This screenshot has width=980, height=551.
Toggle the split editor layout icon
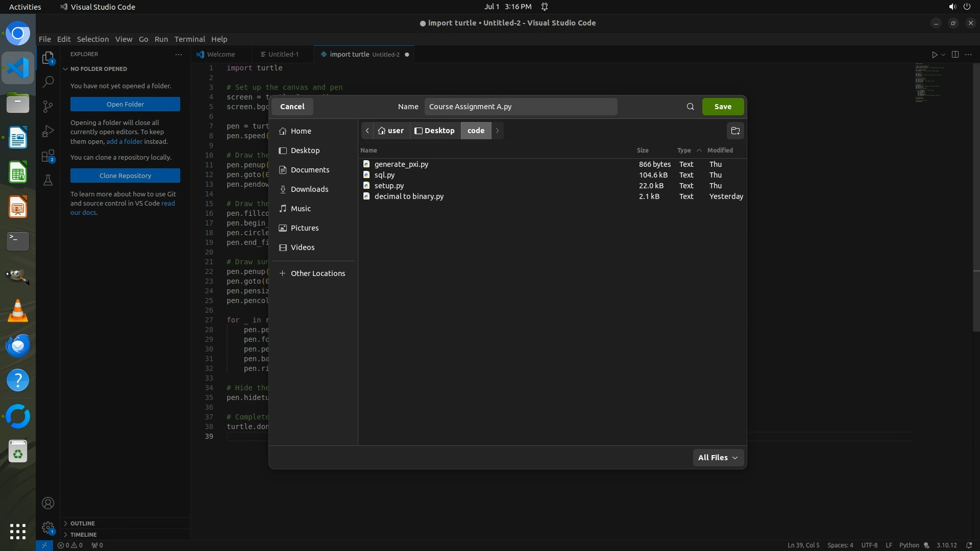click(x=955, y=55)
